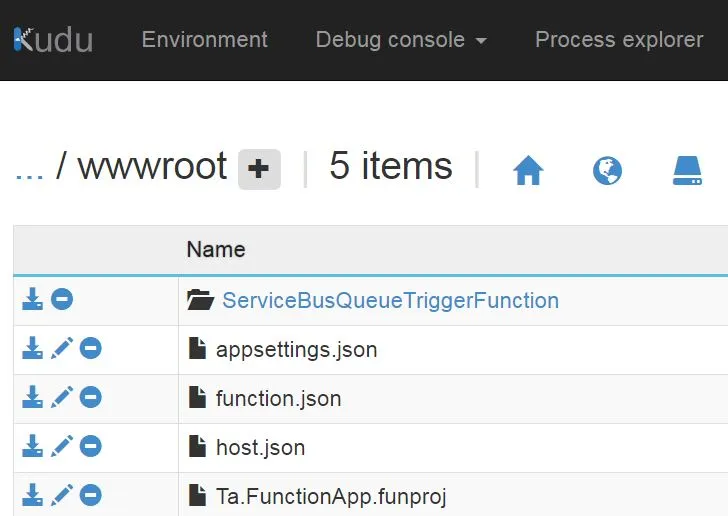Download the ServiceBusQueueTriggerFunction folder
Viewport: 728px width, 516px height.
[x=32, y=299]
